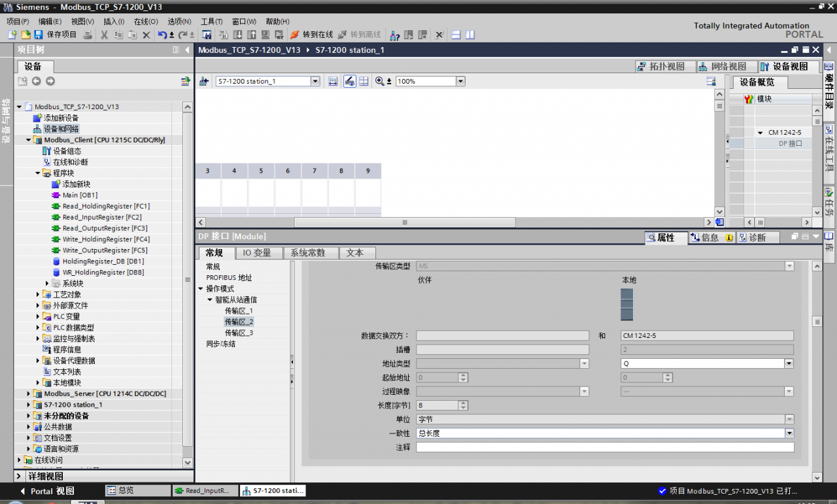Open the 工具(T) menu
837x504 pixels.
[x=212, y=22]
